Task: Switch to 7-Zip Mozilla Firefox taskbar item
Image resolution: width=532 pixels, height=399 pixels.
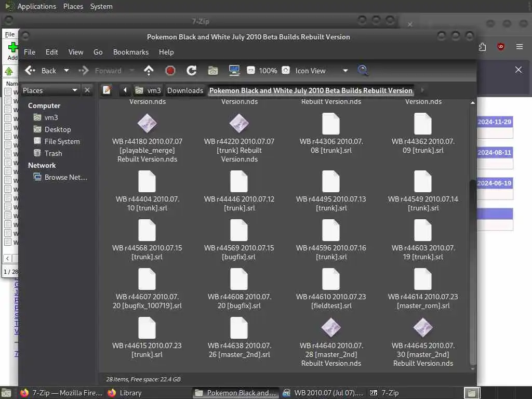Action: click(x=61, y=393)
